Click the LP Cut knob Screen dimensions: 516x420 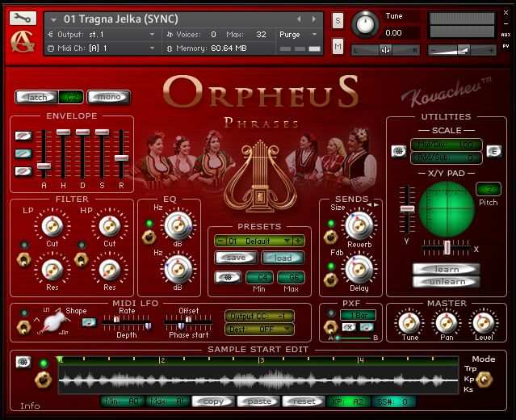[52, 226]
